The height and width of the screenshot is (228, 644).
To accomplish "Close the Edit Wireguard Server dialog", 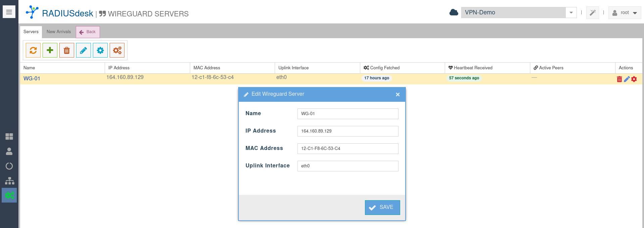I will point(398,94).
